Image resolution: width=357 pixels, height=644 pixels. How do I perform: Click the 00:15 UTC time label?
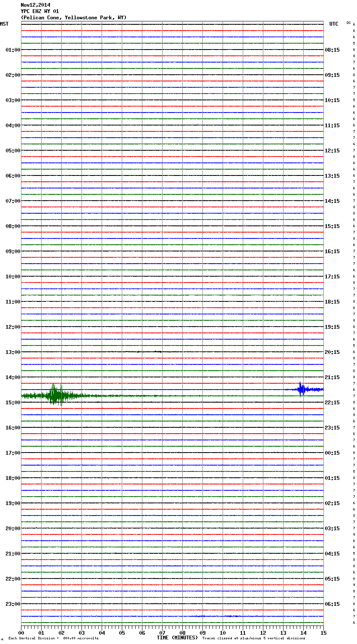332,453
